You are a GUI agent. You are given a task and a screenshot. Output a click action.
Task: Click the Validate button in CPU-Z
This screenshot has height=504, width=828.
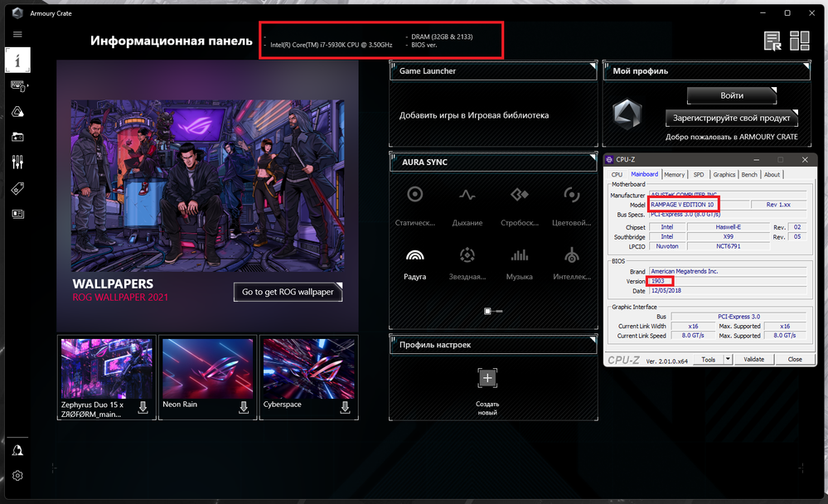753,359
